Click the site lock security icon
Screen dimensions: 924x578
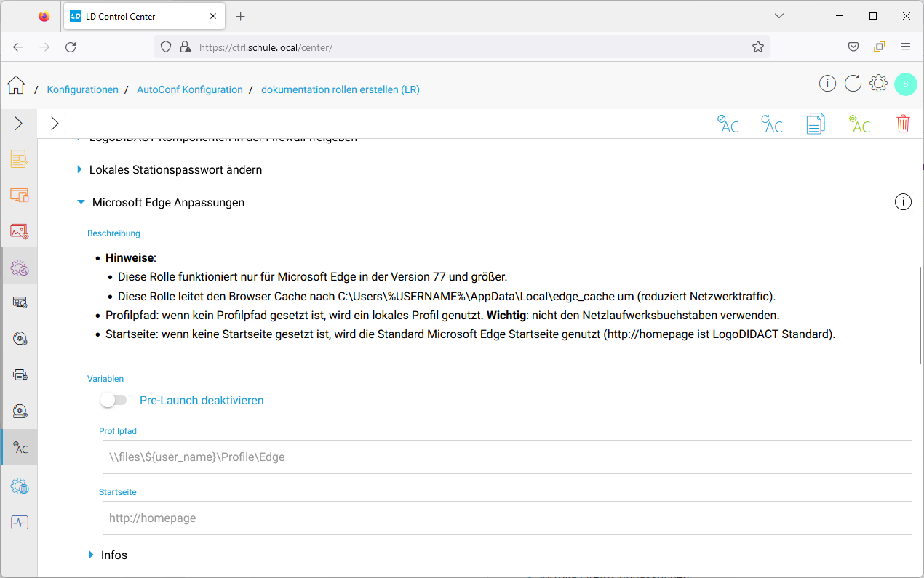pyautogui.click(x=185, y=47)
